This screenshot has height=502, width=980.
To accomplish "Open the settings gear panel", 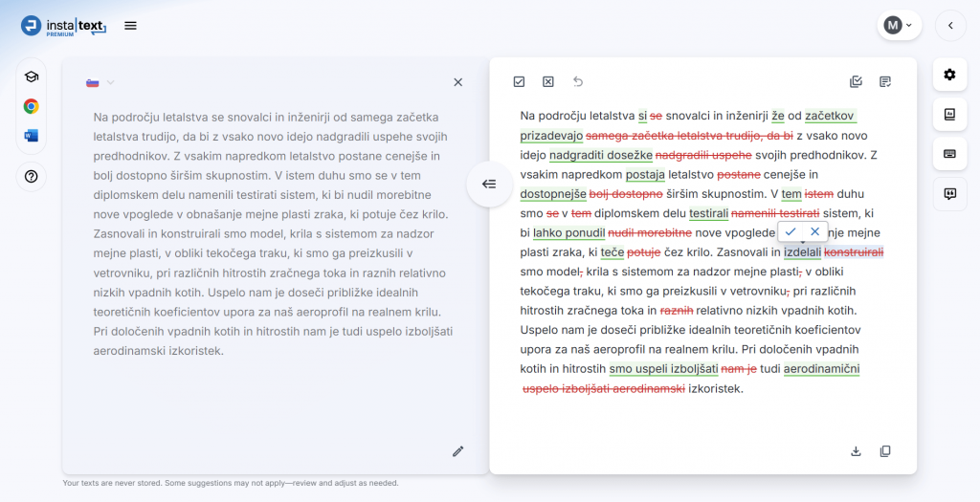I will 949,75.
